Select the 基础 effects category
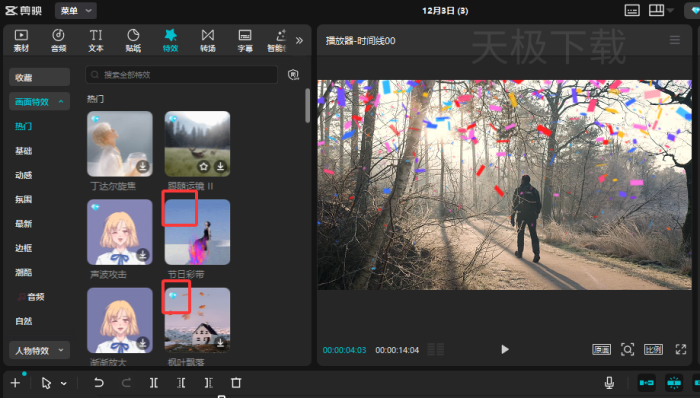The image size is (700, 398). click(24, 151)
